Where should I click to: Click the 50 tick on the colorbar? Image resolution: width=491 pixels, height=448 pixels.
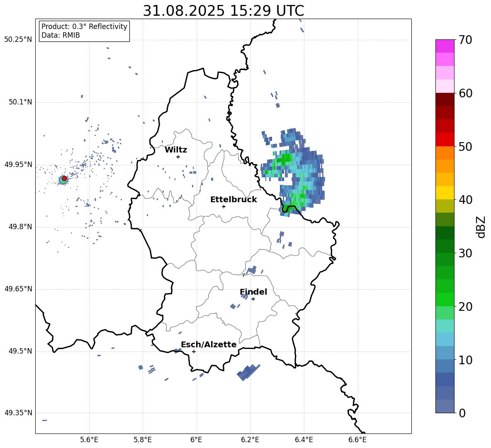(x=465, y=146)
